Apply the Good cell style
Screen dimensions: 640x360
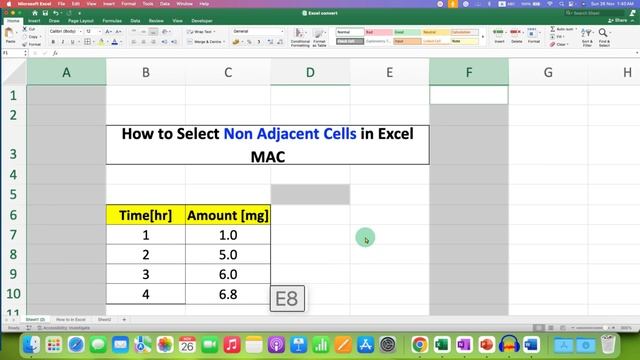[407, 32]
